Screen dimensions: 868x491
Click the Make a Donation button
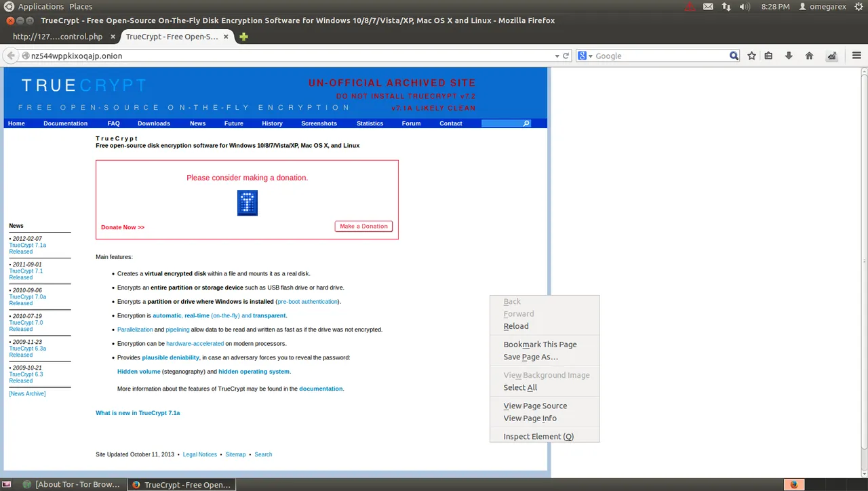point(363,227)
